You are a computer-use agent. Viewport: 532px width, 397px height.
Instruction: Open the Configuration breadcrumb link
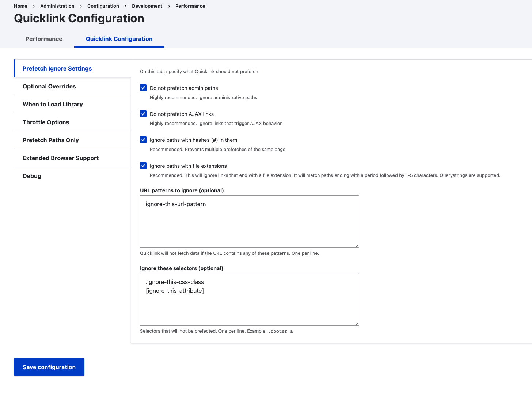pos(103,6)
